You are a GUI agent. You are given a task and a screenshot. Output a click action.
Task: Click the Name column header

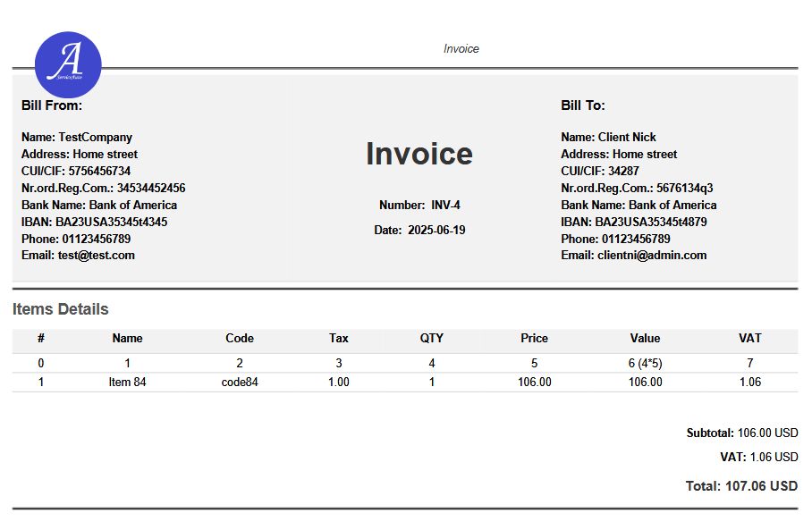(127, 338)
